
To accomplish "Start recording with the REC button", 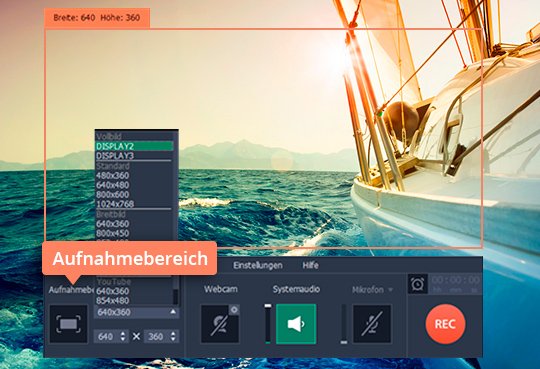I will pos(445,324).
